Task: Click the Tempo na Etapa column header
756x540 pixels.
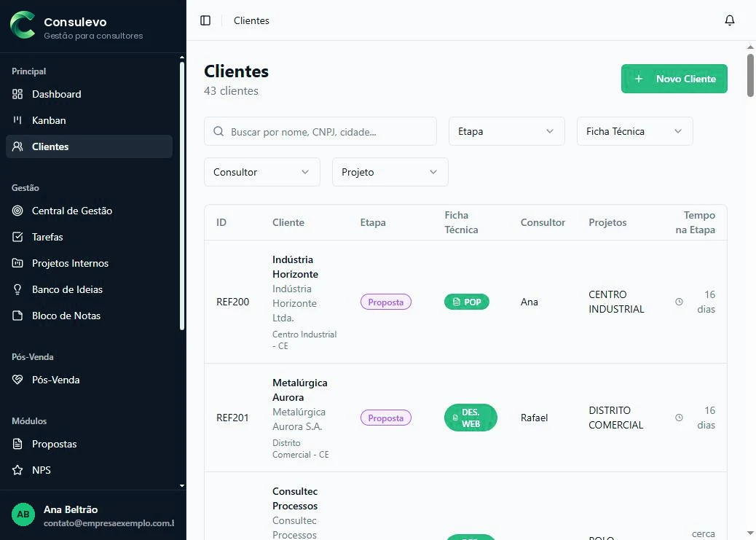Action: (x=695, y=222)
